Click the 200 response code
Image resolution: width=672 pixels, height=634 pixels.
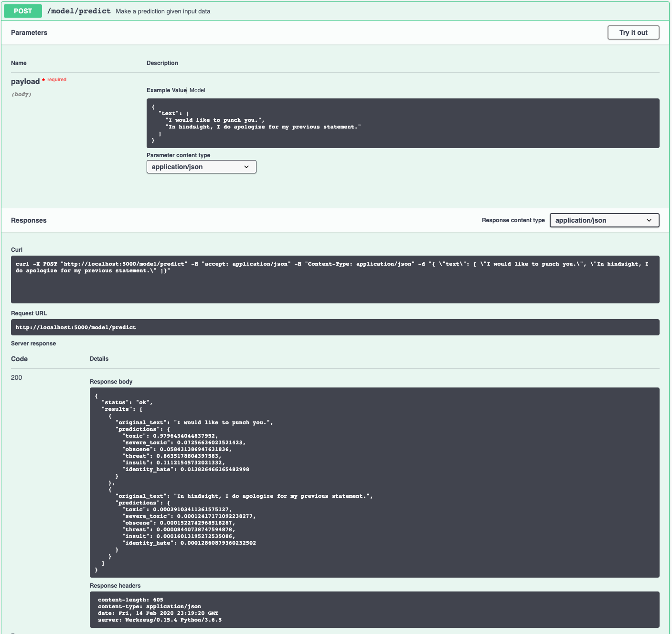[17, 377]
